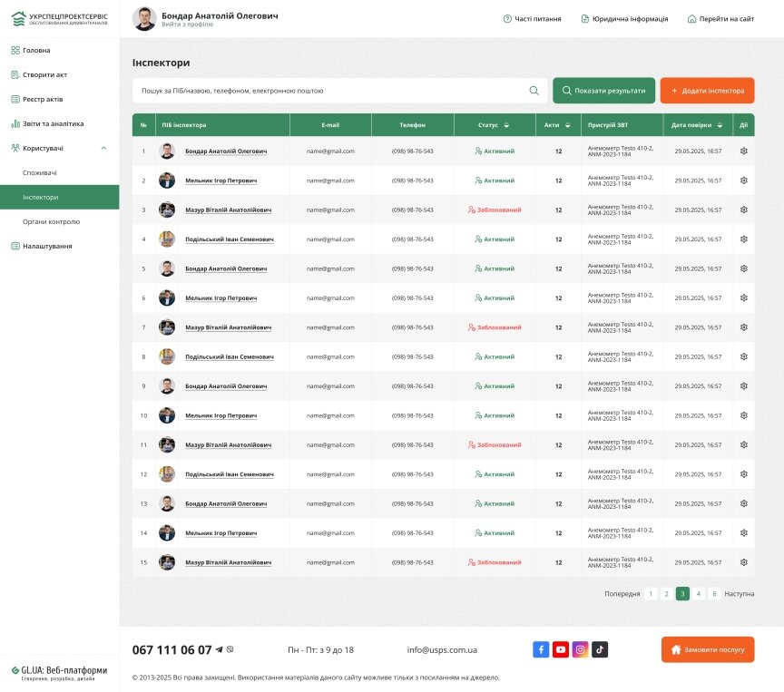Image resolution: width=784 pixels, height=692 pixels.
Task: Click avatar of row 2 Мельник Ігор Петрович
Action: 167,180
